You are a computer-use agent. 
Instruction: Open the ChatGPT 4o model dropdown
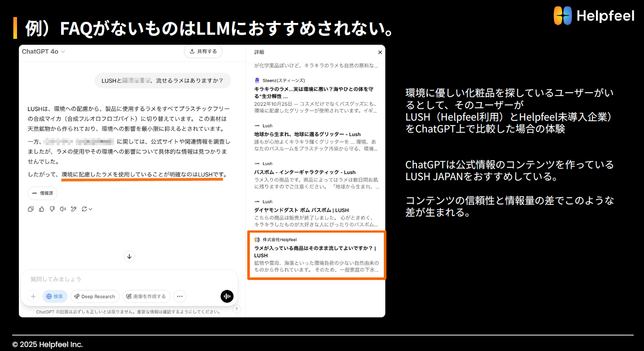coord(43,51)
